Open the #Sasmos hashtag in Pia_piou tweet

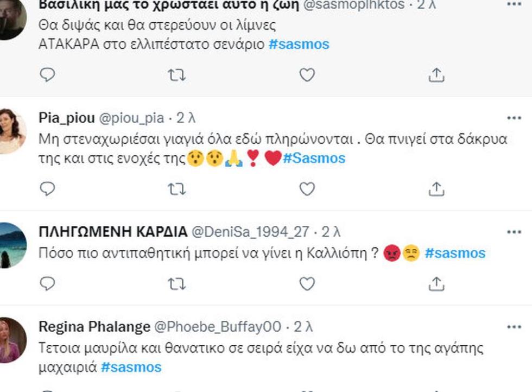[x=314, y=158]
